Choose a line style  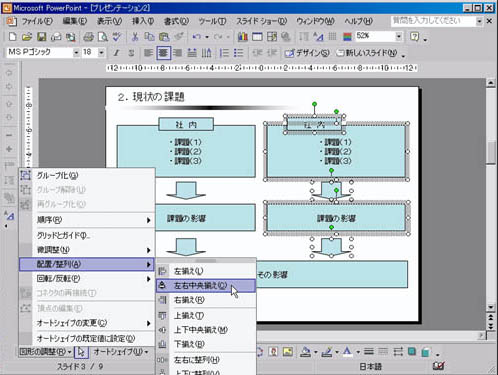tap(369, 352)
